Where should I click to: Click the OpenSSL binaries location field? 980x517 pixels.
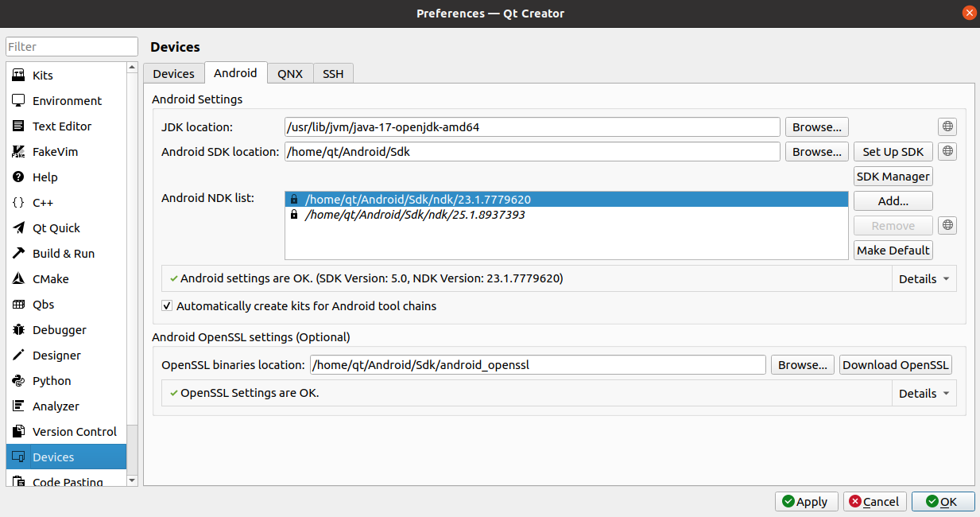pyautogui.click(x=538, y=365)
